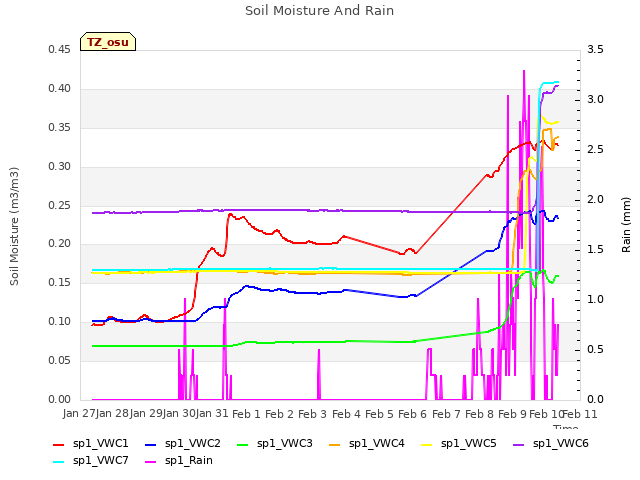Click the purple sp1_VWC6 legend swatch
Image resolution: width=640 pixels, height=480 pixels.
point(519,444)
